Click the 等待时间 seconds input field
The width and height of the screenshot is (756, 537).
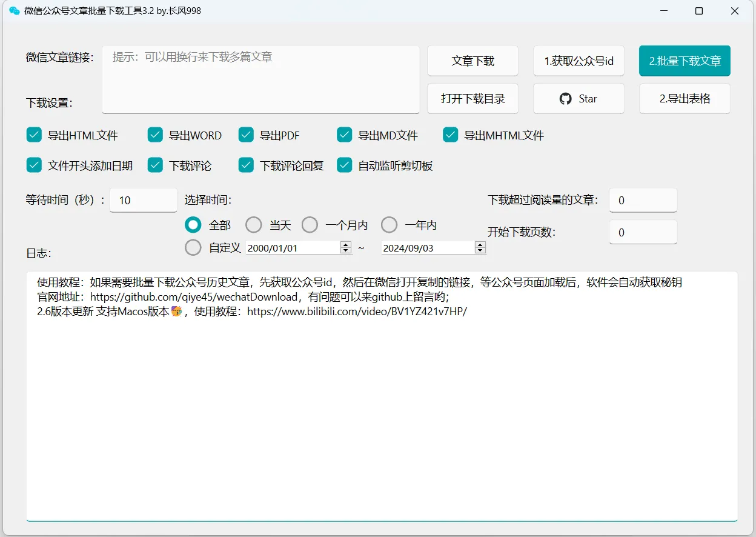click(x=143, y=200)
